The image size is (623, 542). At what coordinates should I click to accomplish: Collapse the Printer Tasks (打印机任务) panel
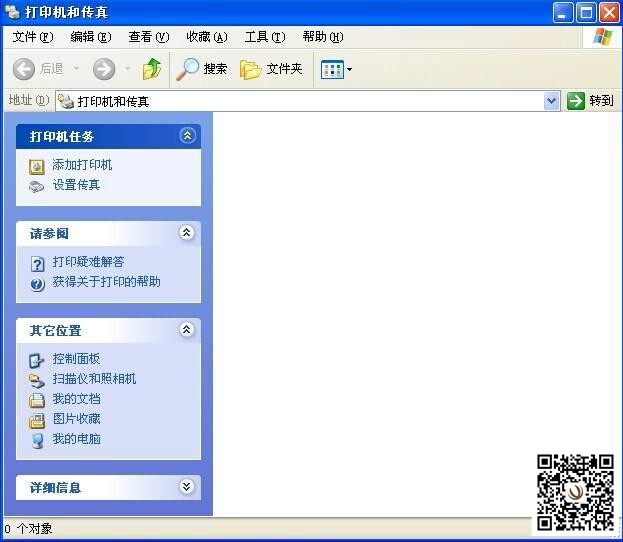point(187,136)
